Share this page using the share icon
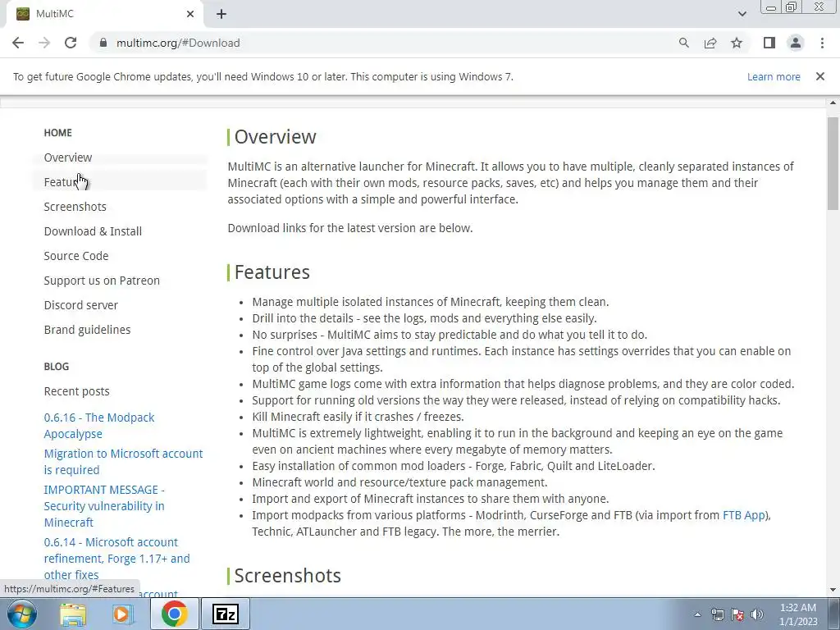This screenshot has width=840, height=630. (x=710, y=43)
